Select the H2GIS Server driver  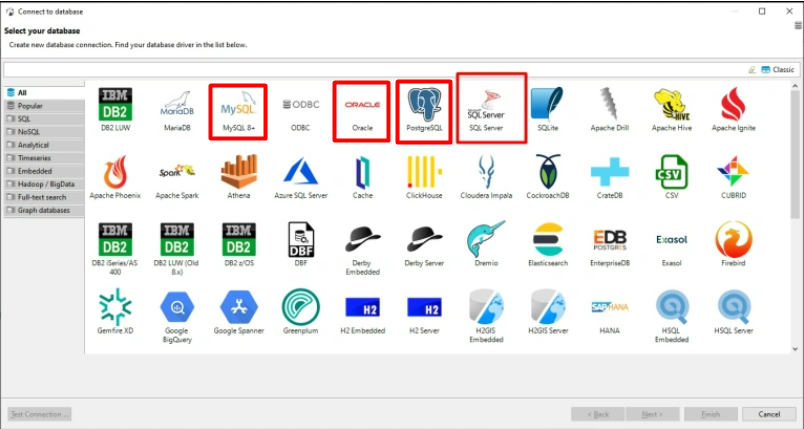548,313
